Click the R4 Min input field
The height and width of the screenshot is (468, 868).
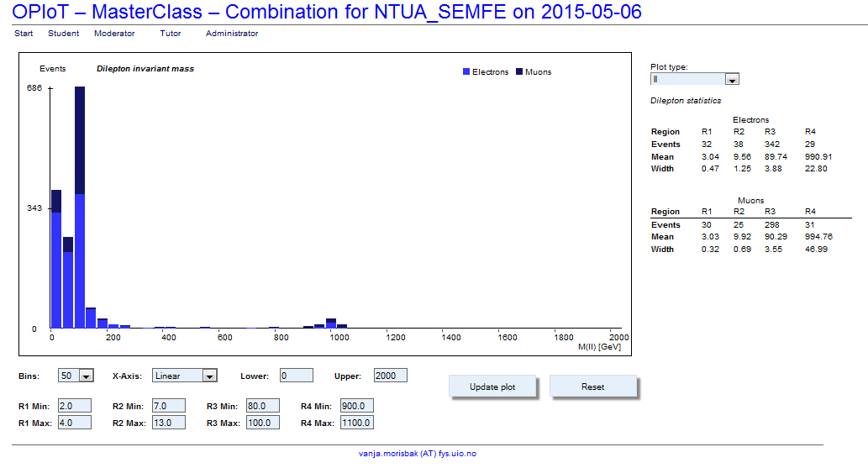pos(357,406)
